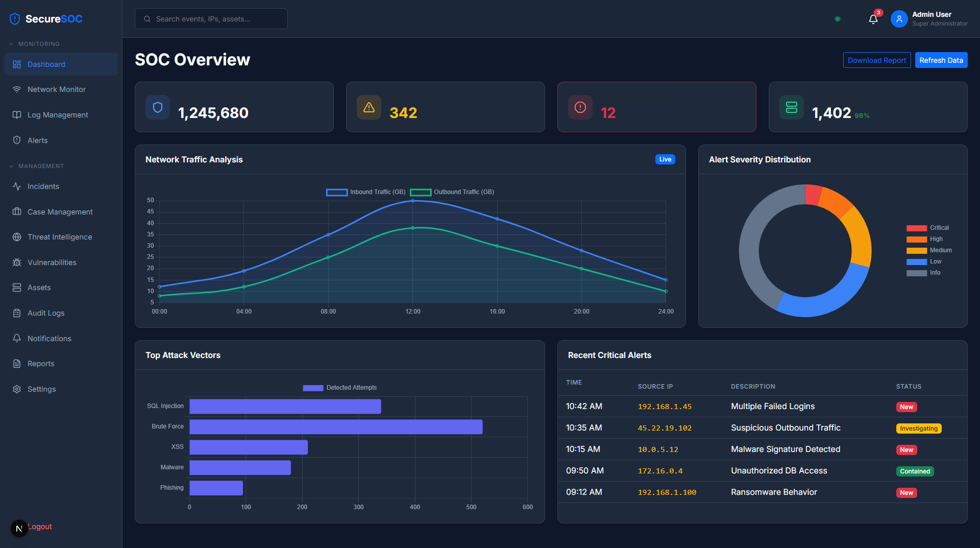Click the SecureSOC shield logo
This screenshot has width=980, height=548.
15,19
